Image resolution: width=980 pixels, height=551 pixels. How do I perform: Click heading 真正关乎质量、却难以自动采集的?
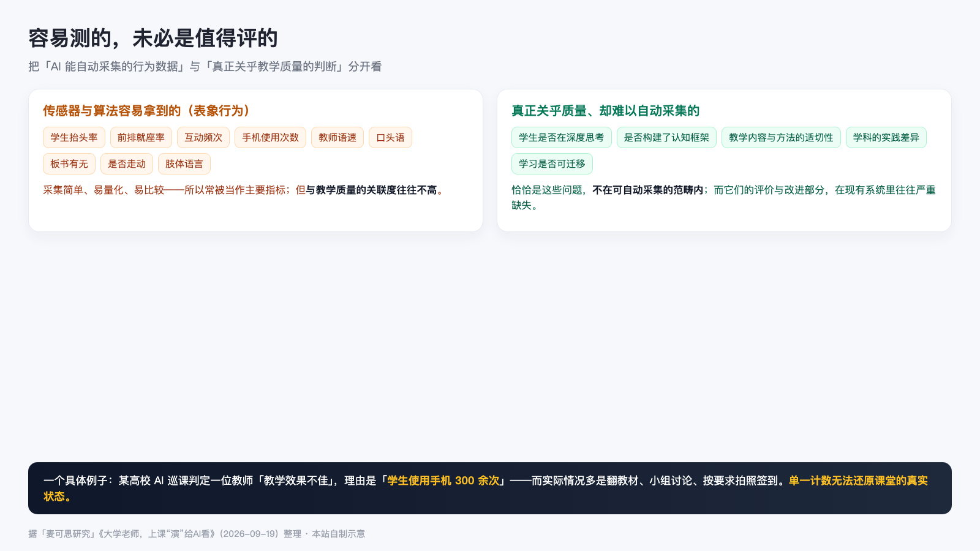pyautogui.click(x=605, y=111)
